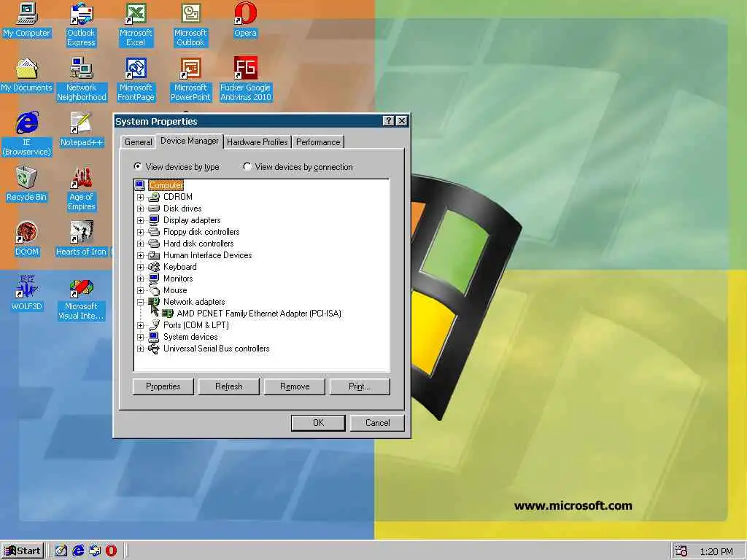Expand the Mouse category
The width and height of the screenshot is (747, 560).
click(x=140, y=290)
